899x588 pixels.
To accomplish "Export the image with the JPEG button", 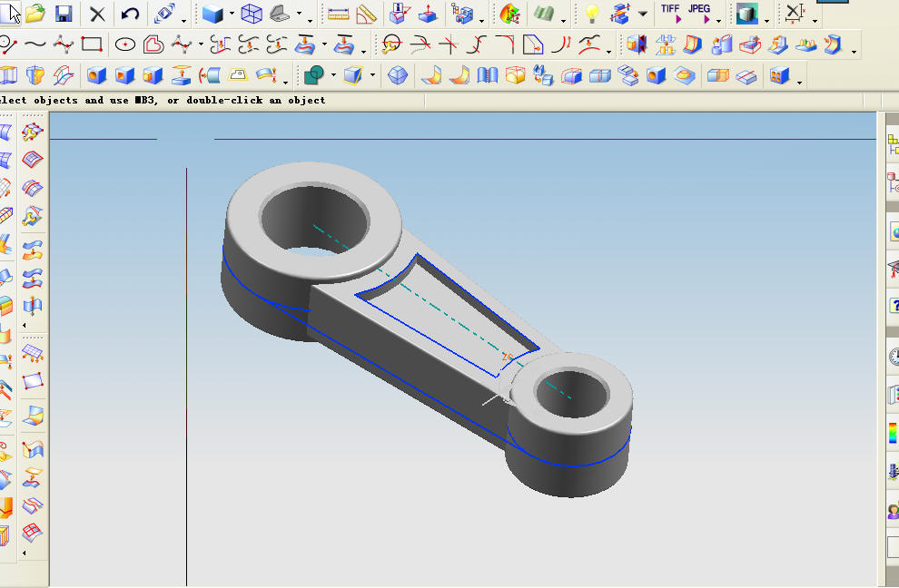I will point(699,13).
